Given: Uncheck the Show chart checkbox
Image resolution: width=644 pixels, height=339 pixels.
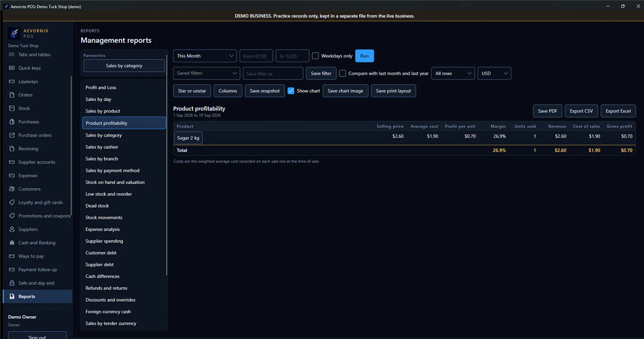Looking at the screenshot, I should [291, 91].
